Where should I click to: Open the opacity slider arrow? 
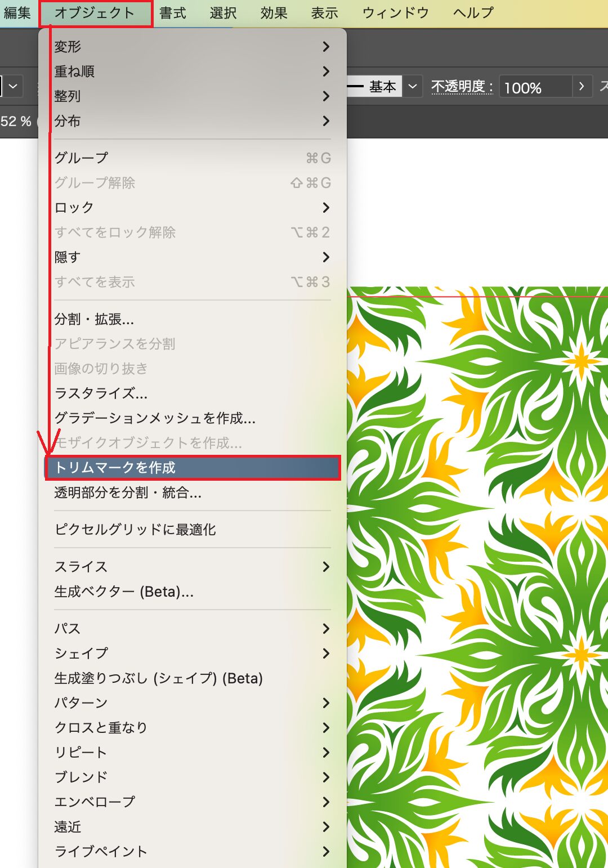pyautogui.click(x=582, y=87)
